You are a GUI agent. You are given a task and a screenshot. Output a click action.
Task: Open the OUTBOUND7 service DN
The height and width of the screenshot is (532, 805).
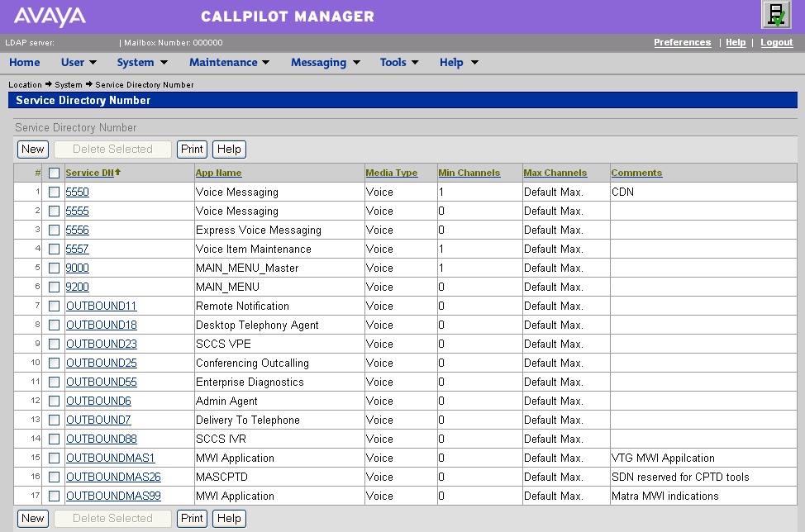pyautogui.click(x=98, y=420)
